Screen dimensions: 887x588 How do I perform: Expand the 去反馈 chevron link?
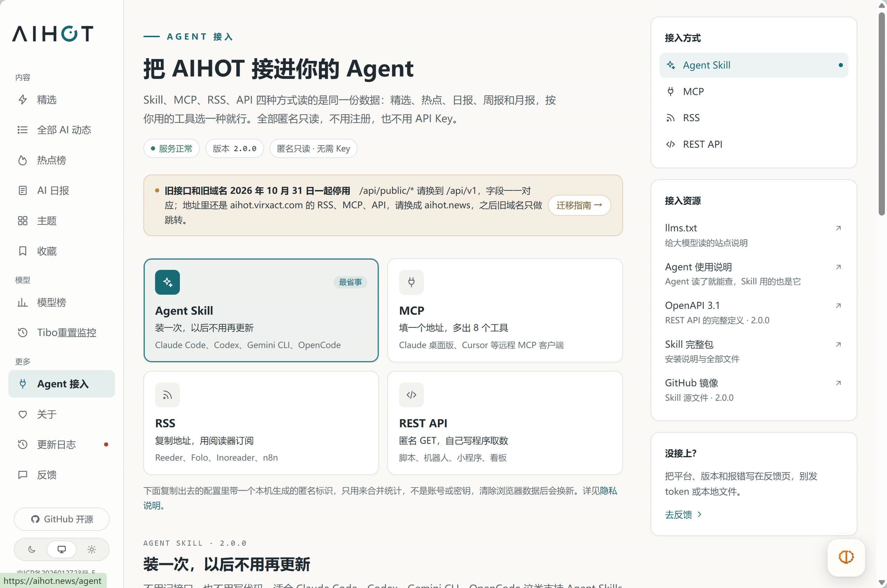pyautogui.click(x=700, y=515)
